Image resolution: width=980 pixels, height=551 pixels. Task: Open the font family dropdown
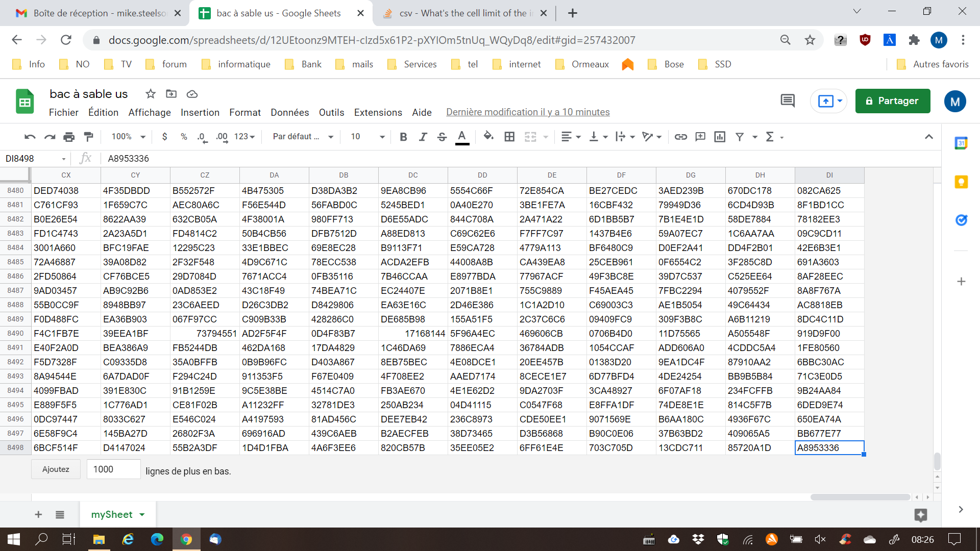click(303, 137)
